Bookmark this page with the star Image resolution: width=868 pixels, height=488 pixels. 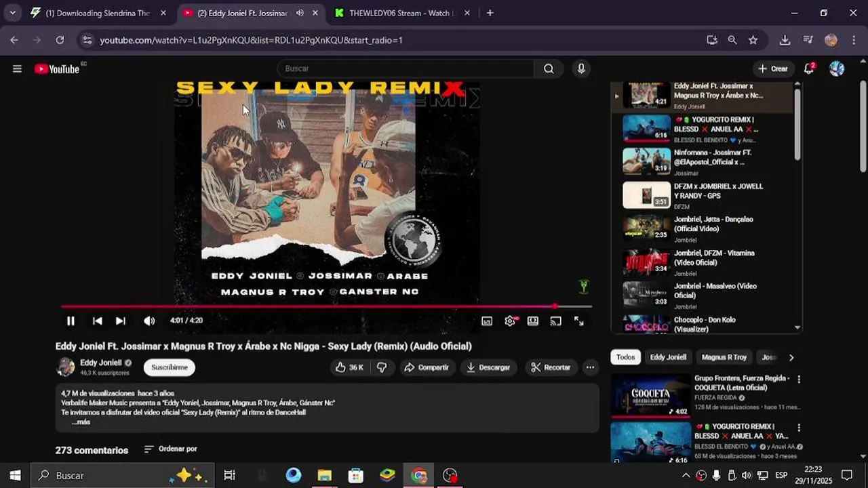tap(753, 40)
